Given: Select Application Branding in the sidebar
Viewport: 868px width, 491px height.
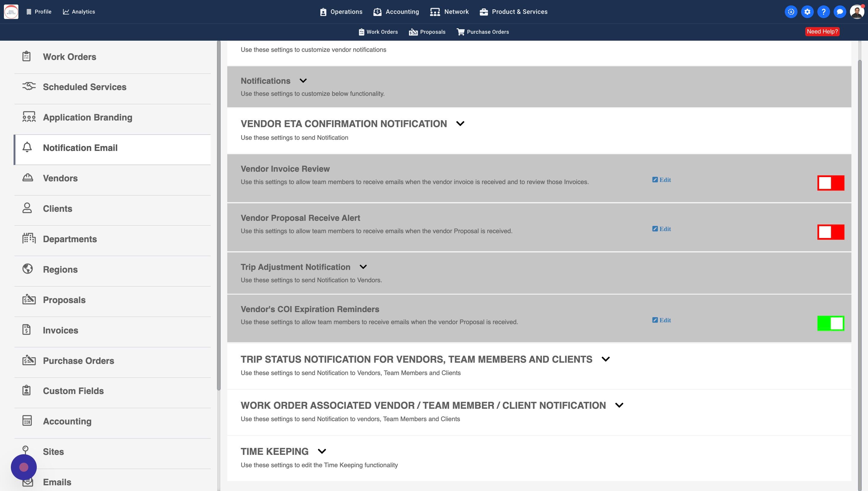Looking at the screenshot, I should click(x=87, y=117).
